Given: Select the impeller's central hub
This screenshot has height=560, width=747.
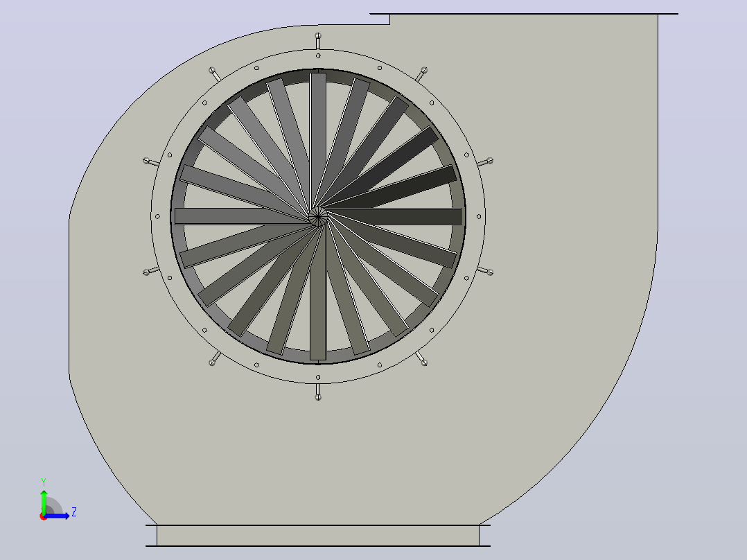Looking at the screenshot, I should (318, 216).
